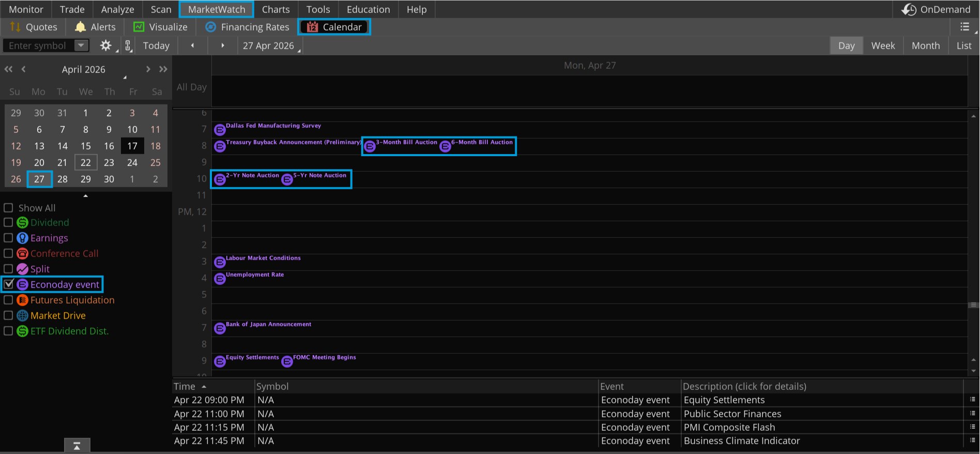Switch to Month view

coord(926,46)
